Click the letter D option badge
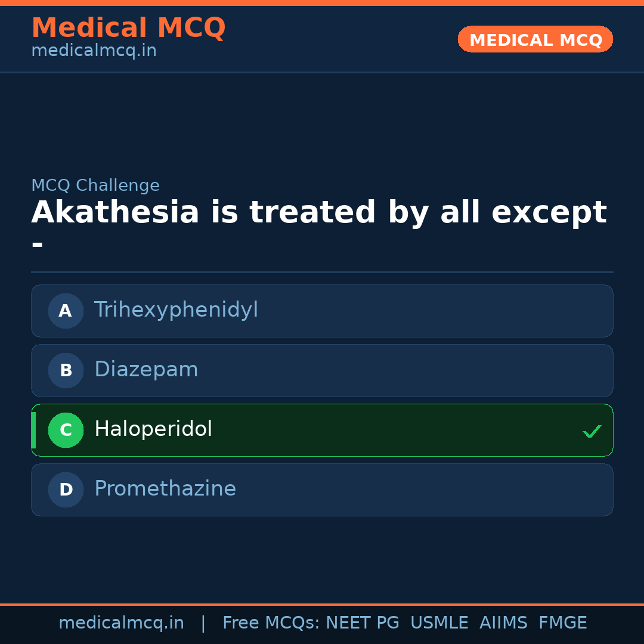Screen dimensions: 644x644 point(66,490)
